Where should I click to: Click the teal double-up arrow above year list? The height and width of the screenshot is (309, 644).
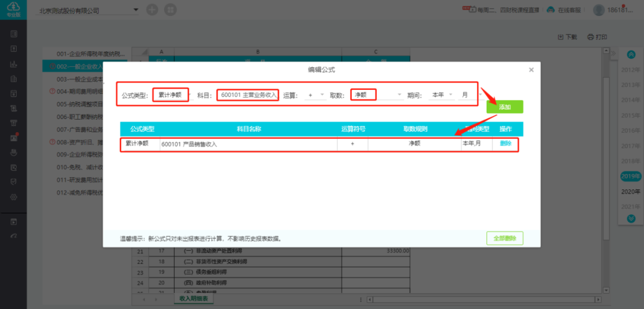tap(631, 54)
